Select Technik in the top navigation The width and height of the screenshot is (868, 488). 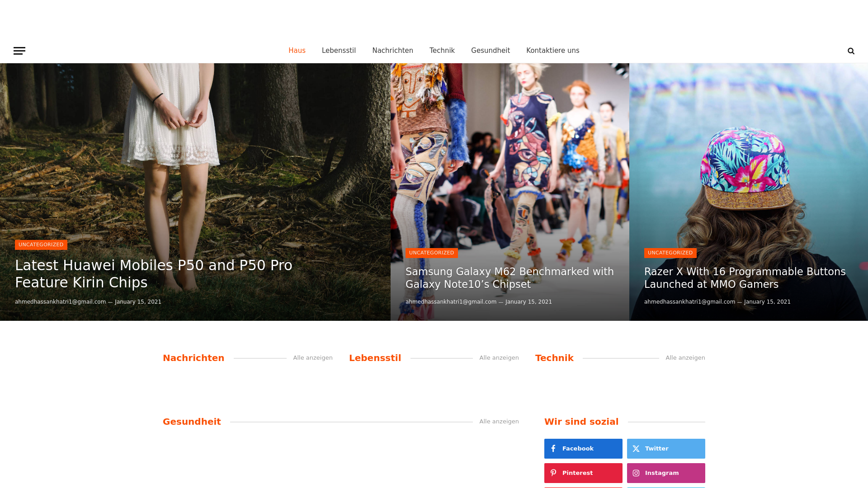[x=442, y=51]
